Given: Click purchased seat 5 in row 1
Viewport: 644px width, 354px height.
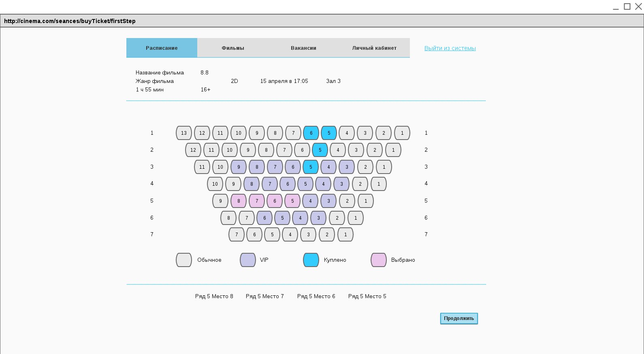Looking at the screenshot, I should 329,133.
